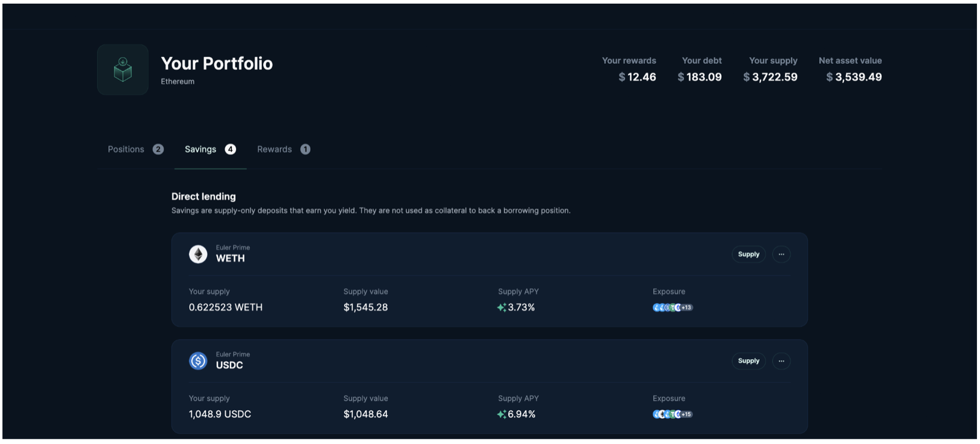Click the Your debt $183.09 value
The height and width of the screenshot is (444, 980).
(699, 77)
